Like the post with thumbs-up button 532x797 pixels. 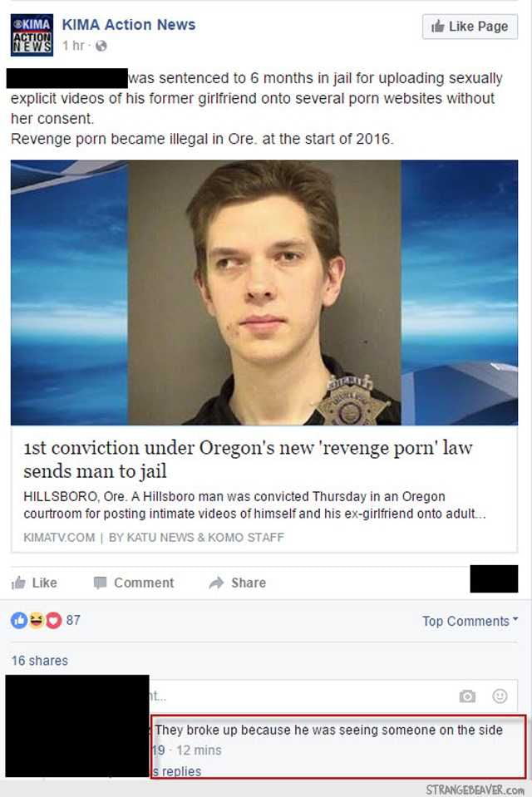coord(34,583)
